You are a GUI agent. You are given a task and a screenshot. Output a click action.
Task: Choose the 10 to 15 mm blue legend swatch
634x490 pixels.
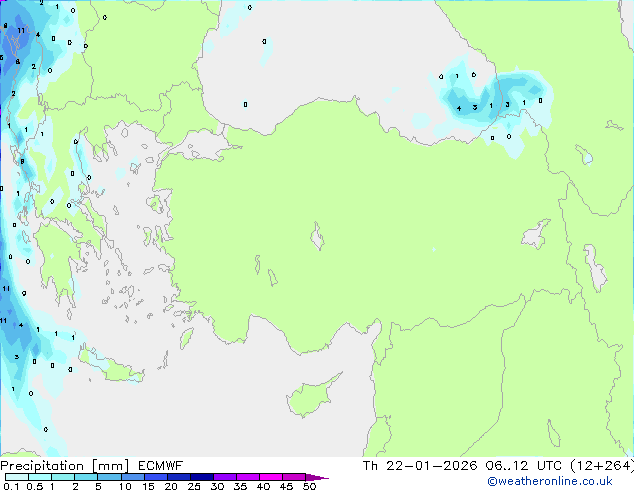click(132, 477)
